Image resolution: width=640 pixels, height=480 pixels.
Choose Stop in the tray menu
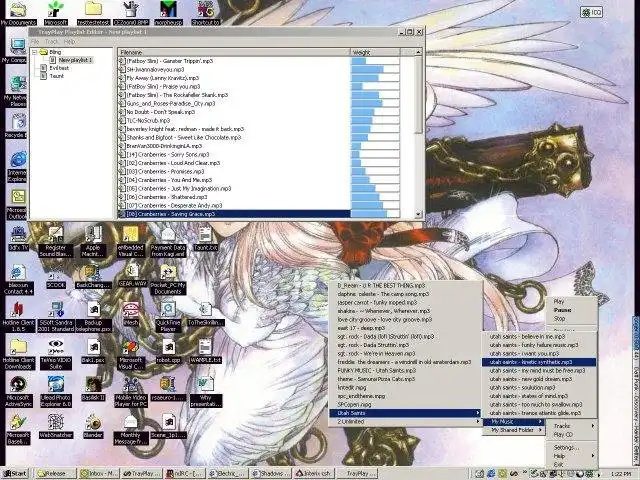click(x=572, y=318)
